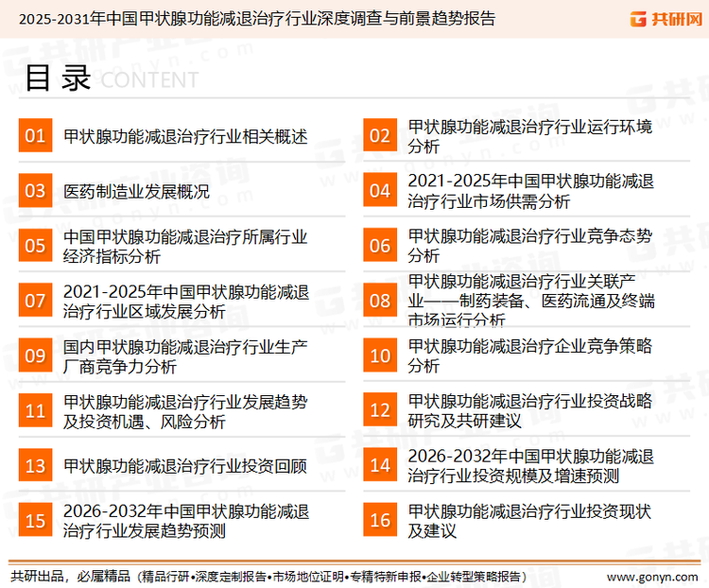Click the 目录 heading
709x588 pixels.
(58, 78)
